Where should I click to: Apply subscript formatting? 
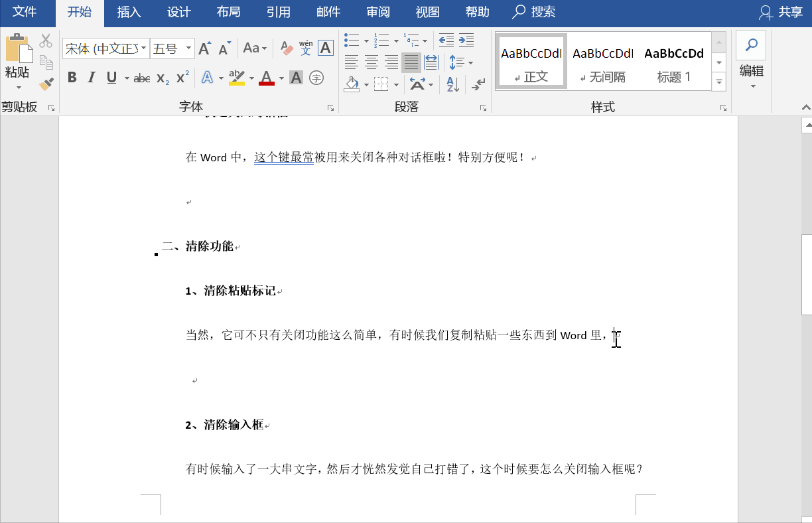[161, 78]
